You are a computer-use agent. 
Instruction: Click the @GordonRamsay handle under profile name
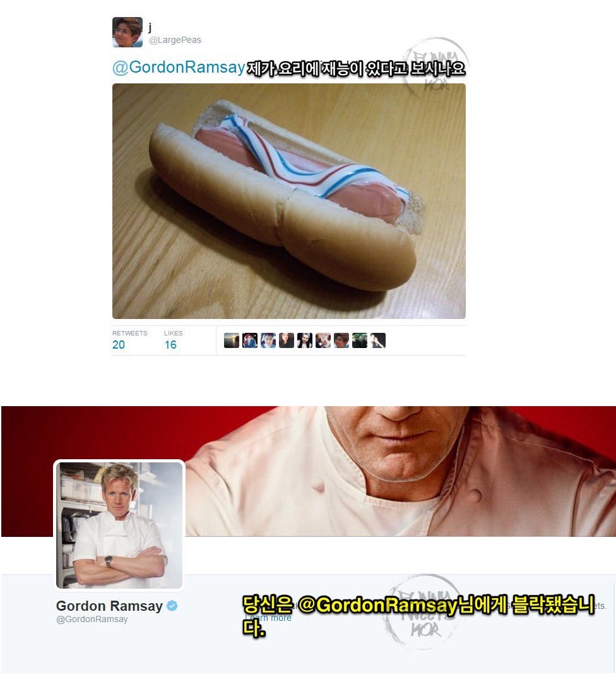click(x=92, y=619)
